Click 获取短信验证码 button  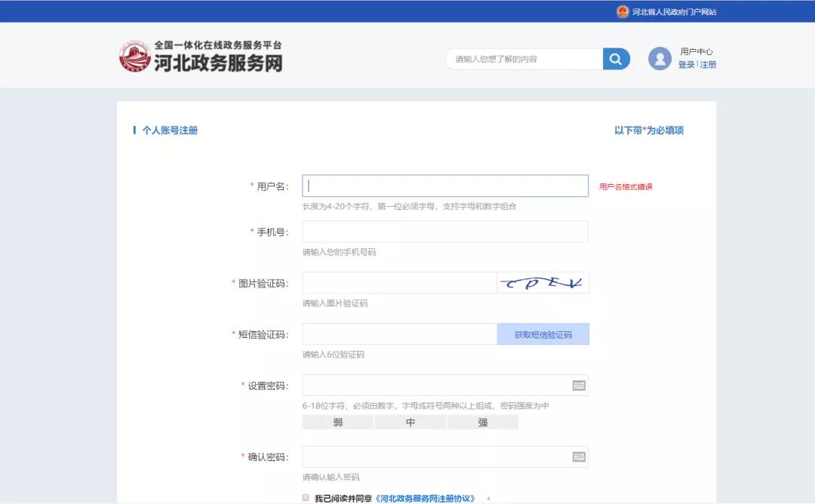pyautogui.click(x=543, y=334)
